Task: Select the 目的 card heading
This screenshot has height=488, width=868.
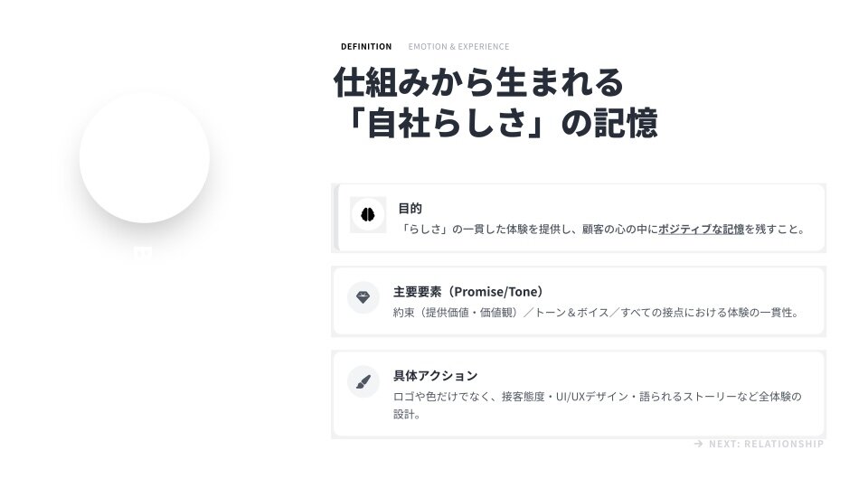Action: click(x=410, y=209)
